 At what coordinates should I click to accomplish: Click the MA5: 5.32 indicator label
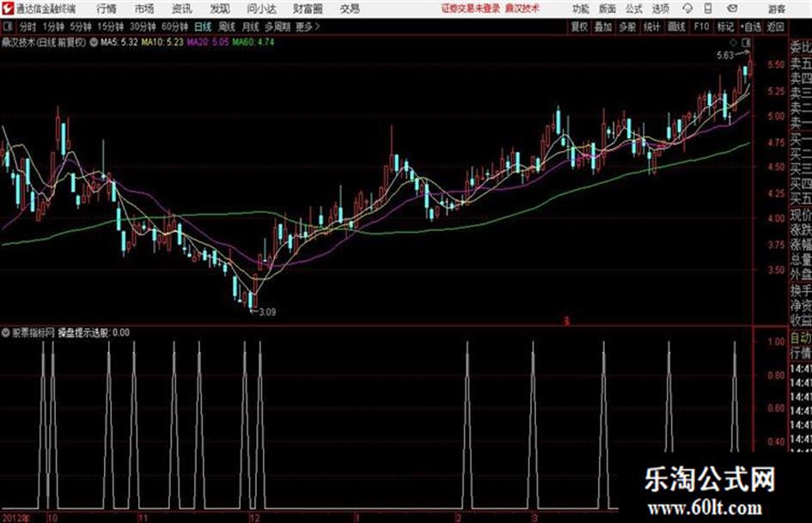[x=119, y=42]
